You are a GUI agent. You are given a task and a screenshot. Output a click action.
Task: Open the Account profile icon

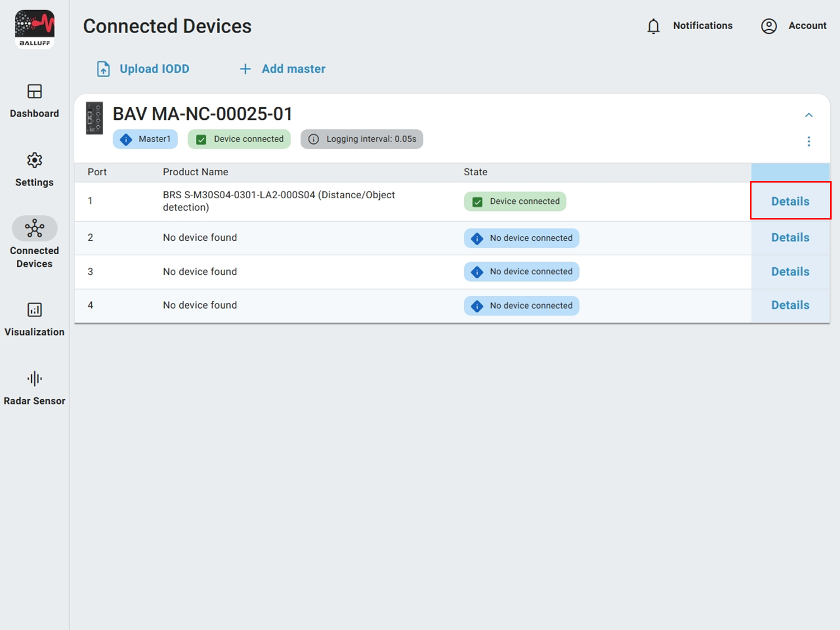(769, 26)
